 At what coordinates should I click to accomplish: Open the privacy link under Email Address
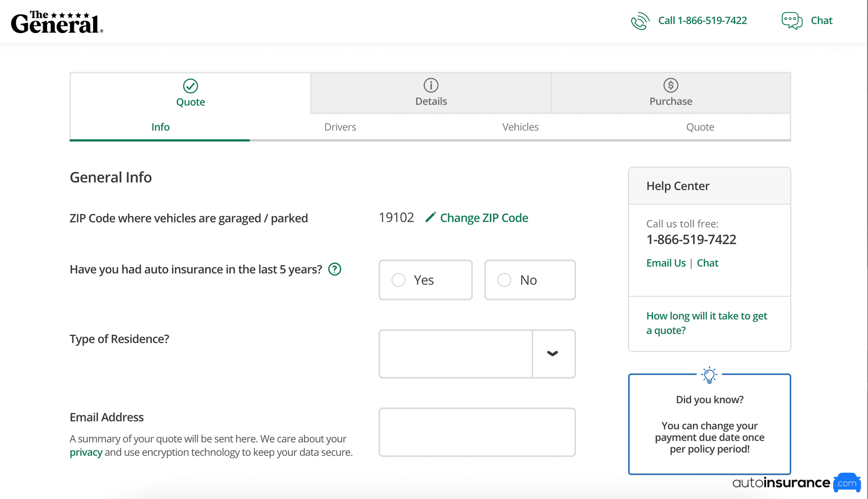point(86,452)
